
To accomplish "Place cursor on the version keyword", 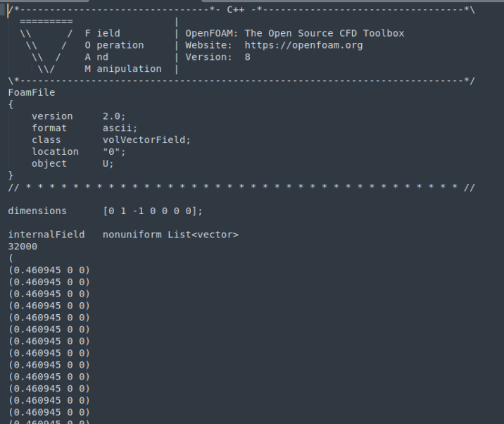I will coord(52,116).
